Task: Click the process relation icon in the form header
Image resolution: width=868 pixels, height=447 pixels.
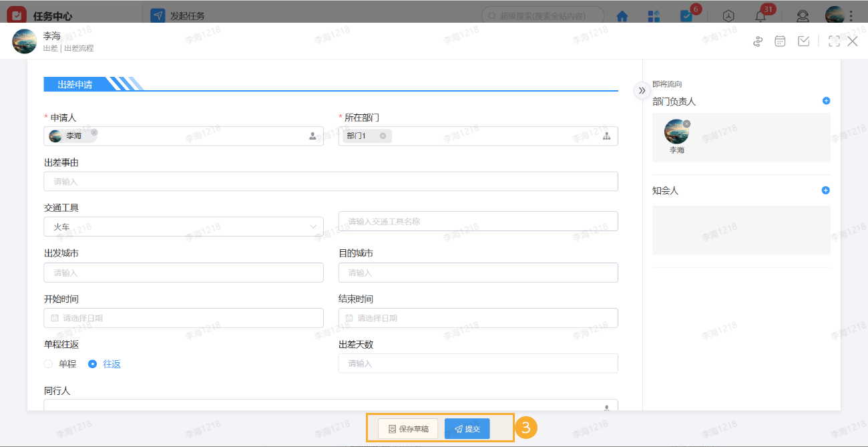Action: click(757, 41)
